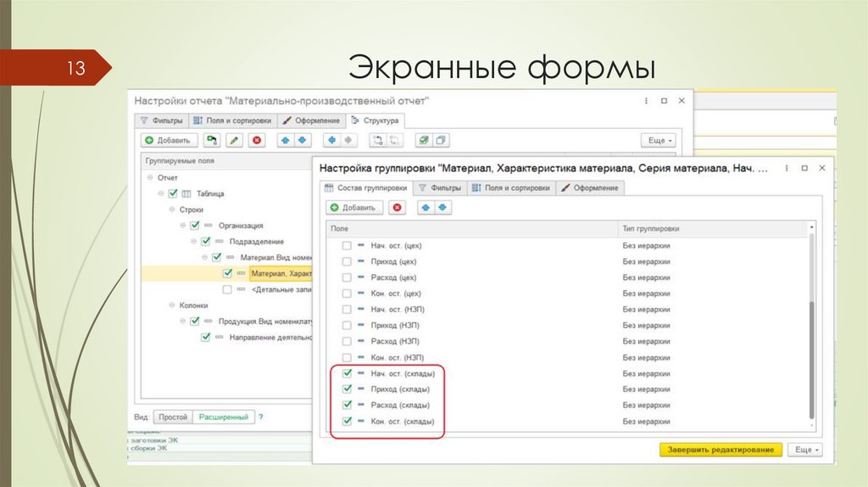Screen dimensions: 868x487
Task: Collapse the Отчет tree node
Action: (150, 178)
